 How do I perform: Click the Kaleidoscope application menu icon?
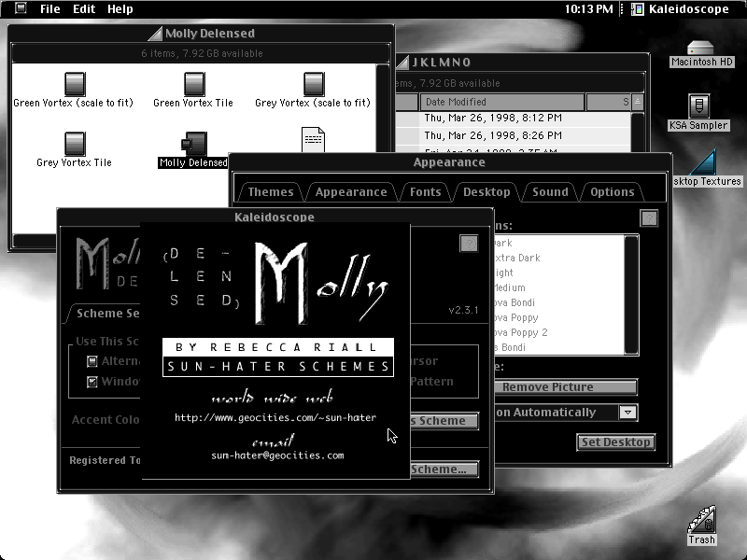tap(638, 9)
